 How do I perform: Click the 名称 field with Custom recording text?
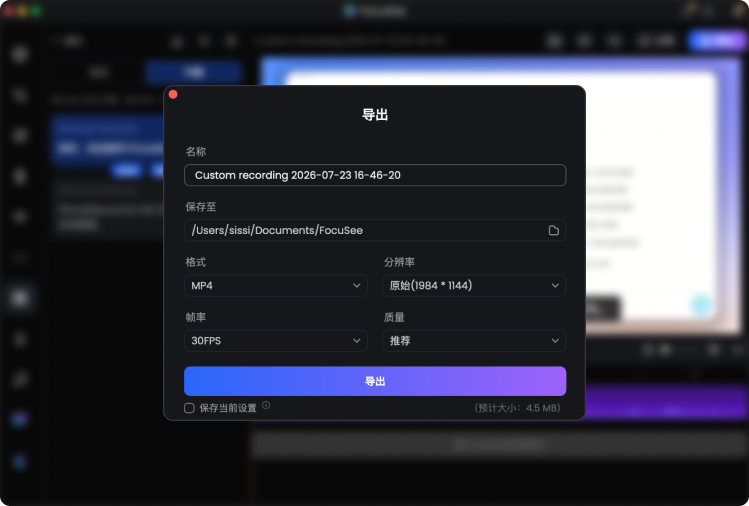coord(375,175)
